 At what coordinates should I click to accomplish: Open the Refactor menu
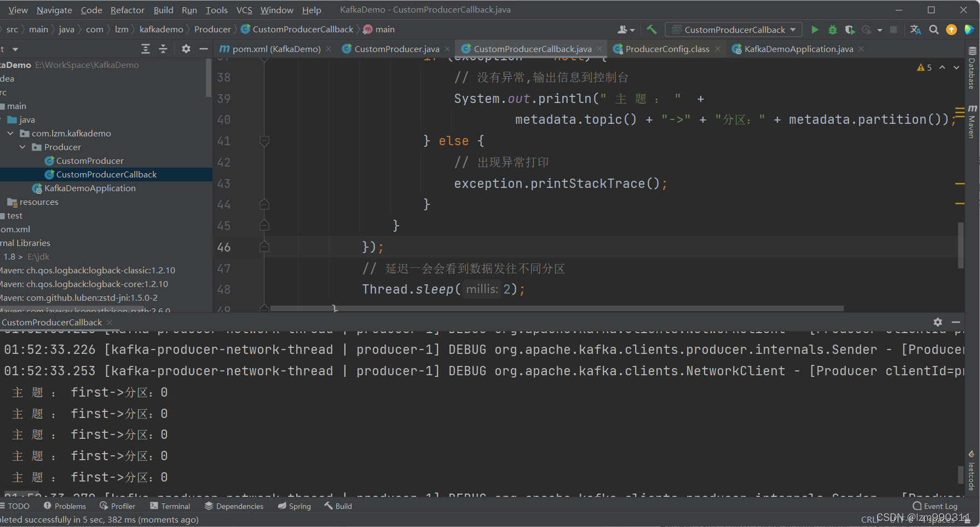tap(128, 10)
